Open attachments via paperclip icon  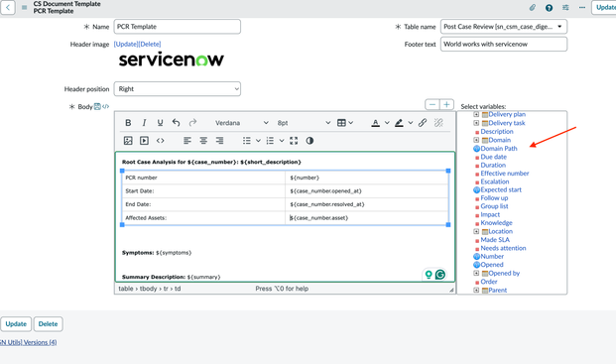pos(533,8)
